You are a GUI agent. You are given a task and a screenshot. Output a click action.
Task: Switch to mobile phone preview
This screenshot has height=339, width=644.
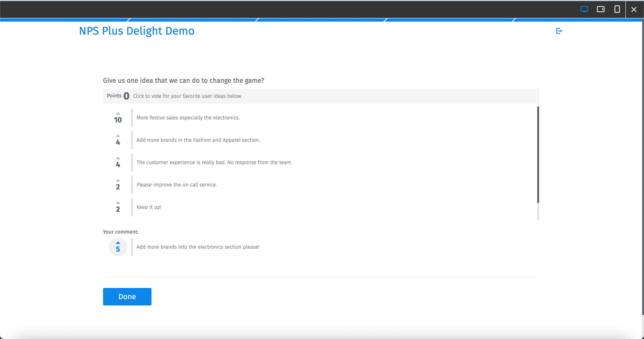(x=617, y=9)
